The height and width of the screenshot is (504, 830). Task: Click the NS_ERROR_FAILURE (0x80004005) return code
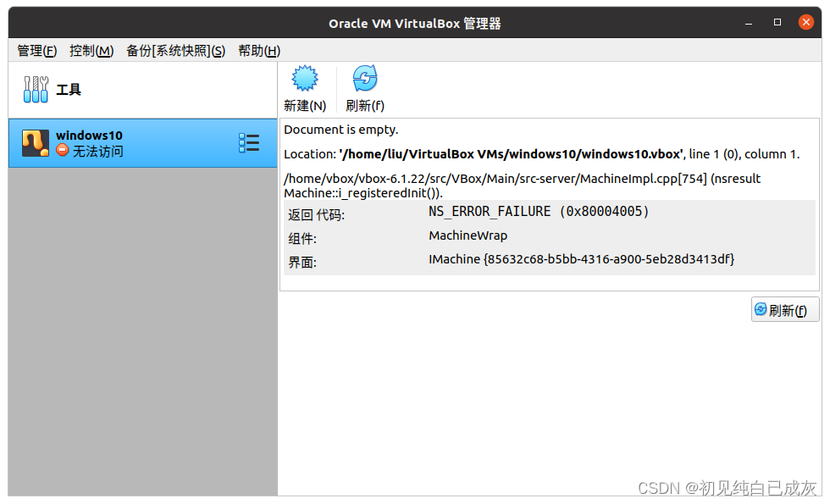click(x=539, y=212)
